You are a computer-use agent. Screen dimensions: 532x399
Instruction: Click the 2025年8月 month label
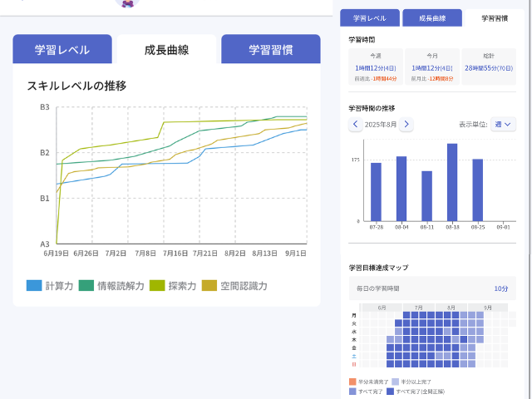381,125
